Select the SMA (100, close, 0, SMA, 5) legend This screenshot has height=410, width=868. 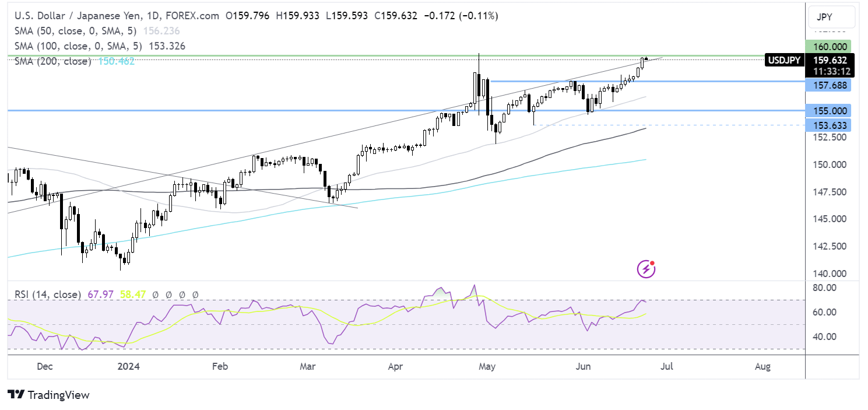[78, 45]
